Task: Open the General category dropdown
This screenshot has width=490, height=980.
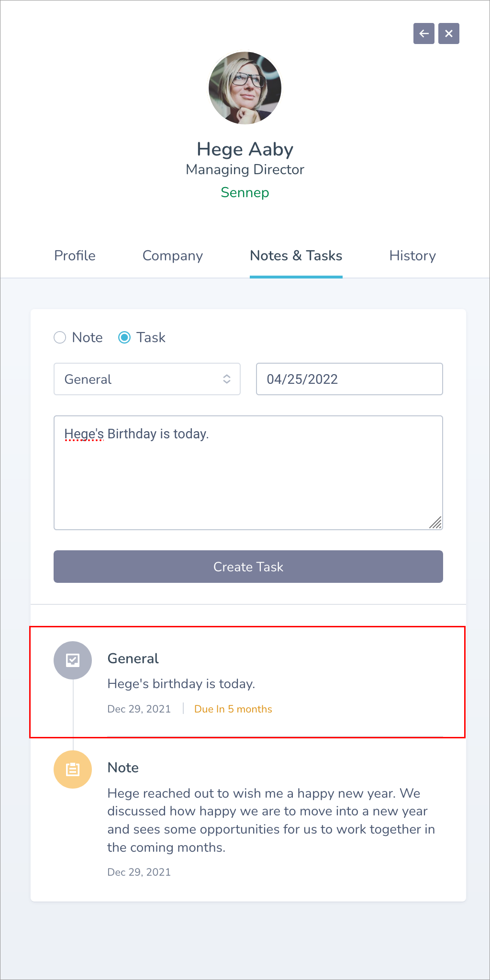Action: (x=147, y=379)
